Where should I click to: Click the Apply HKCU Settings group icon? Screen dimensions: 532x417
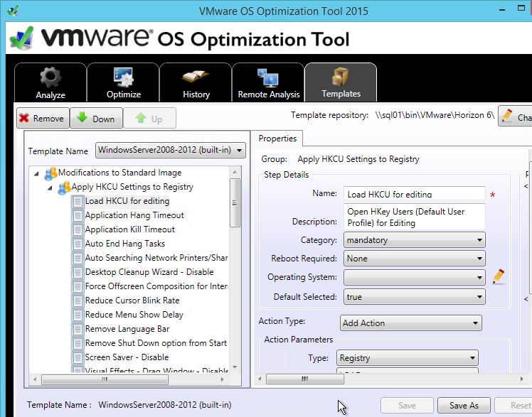click(x=64, y=188)
